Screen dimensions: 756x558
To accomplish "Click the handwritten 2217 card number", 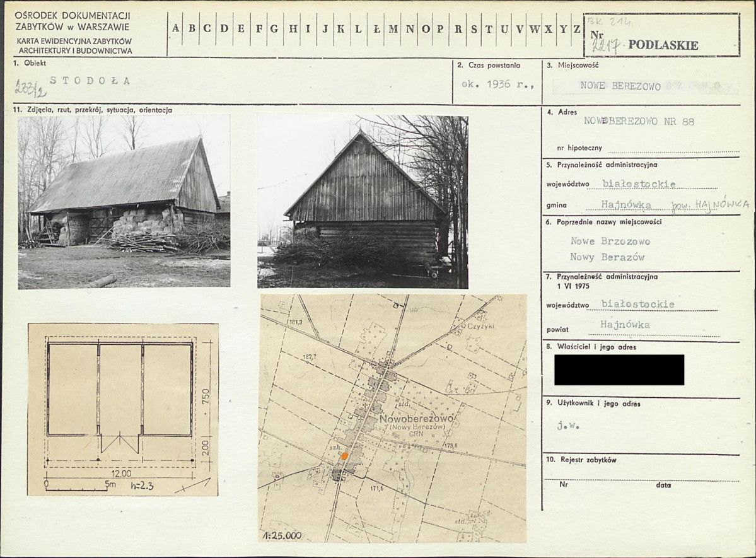I will coord(607,45).
